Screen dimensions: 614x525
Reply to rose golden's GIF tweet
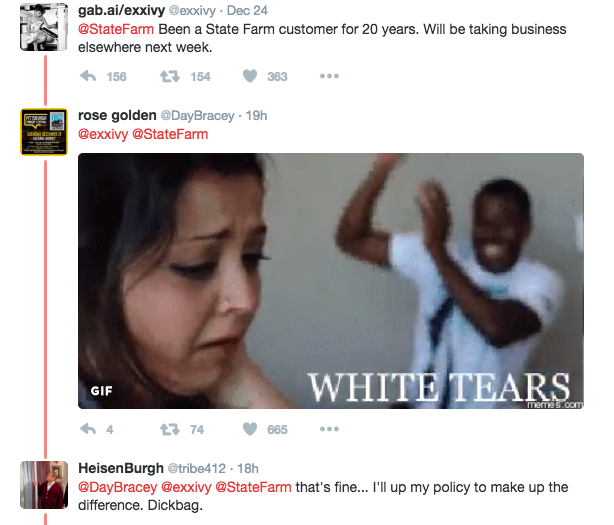(88, 429)
